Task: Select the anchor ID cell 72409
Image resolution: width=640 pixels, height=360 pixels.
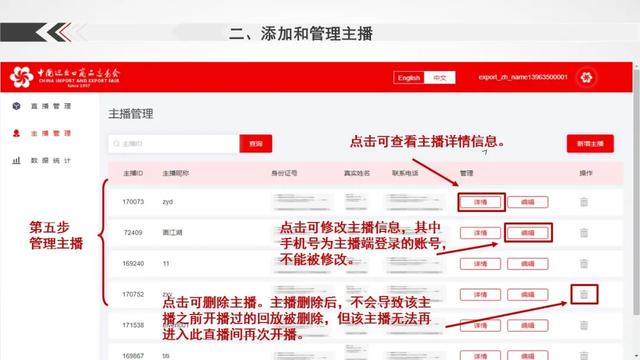Action: point(133,233)
